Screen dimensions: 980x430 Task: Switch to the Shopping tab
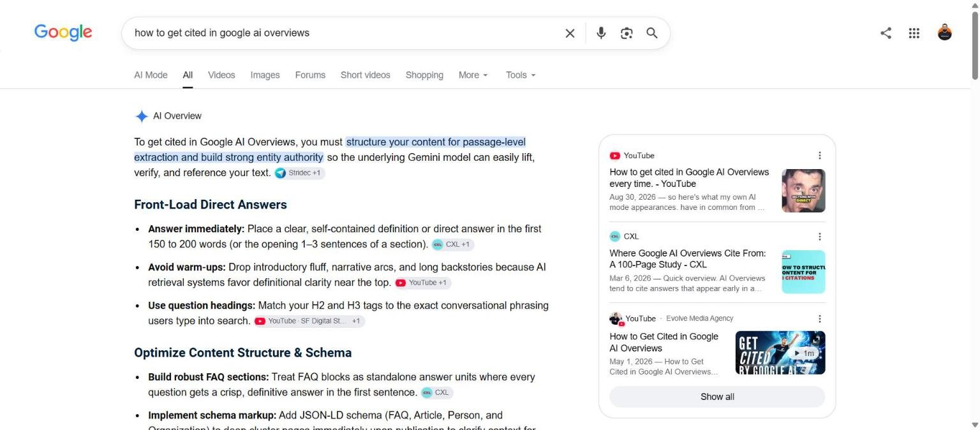point(424,75)
